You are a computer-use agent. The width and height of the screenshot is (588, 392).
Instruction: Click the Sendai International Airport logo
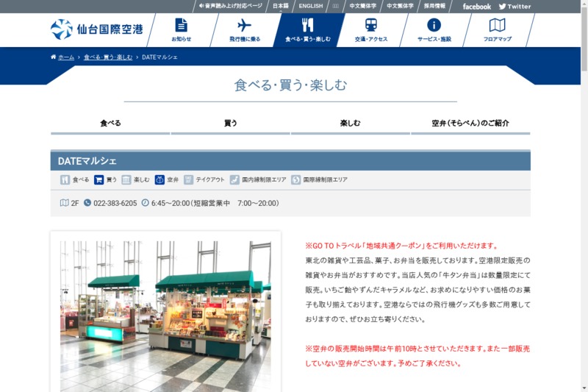96,29
